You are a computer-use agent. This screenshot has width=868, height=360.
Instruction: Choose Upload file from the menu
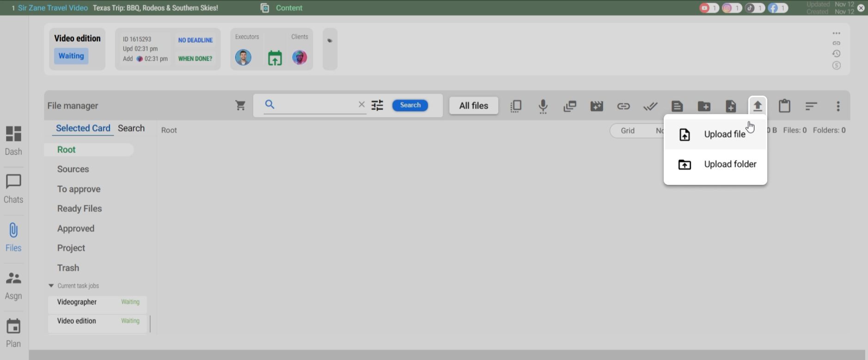(x=724, y=134)
